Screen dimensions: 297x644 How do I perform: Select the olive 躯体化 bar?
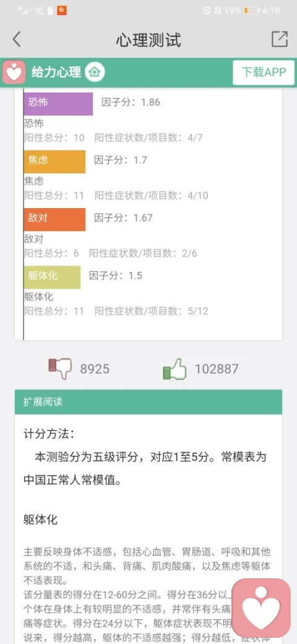click(x=52, y=277)
